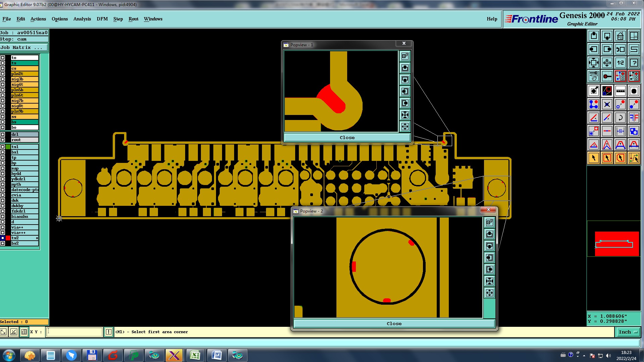644x362 pixels.
Task: Click the rotate arrow tool icon
Action: [x=620, y=118]
